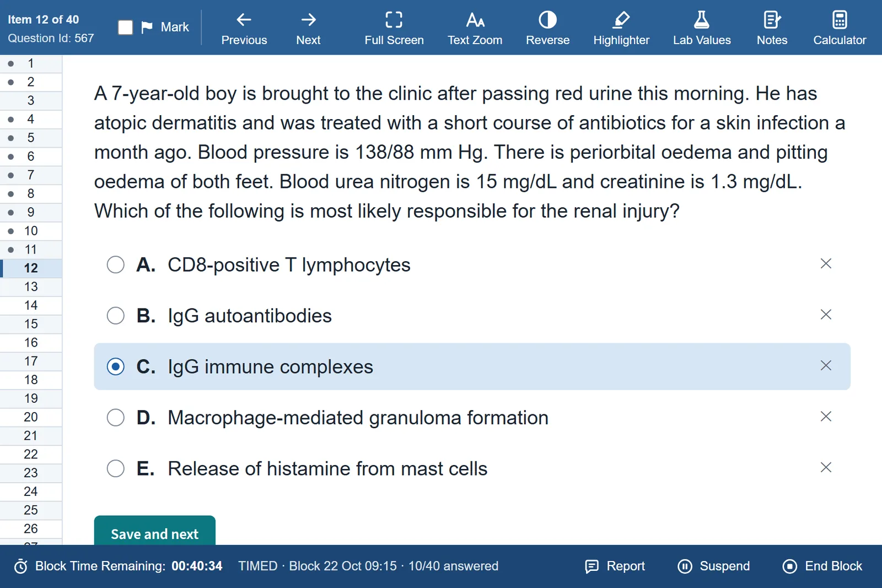This screenshot has width=882, height=588.
Task: Suspend the exam block
Action: click(714, 566)
